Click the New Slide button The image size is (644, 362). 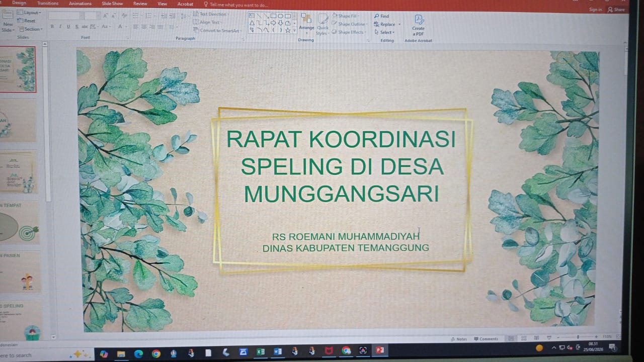[x=8, y=21]
